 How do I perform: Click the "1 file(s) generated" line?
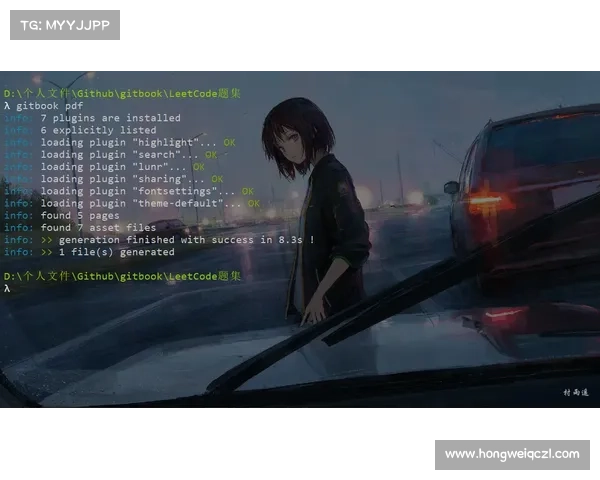click(x=89, y=252)
